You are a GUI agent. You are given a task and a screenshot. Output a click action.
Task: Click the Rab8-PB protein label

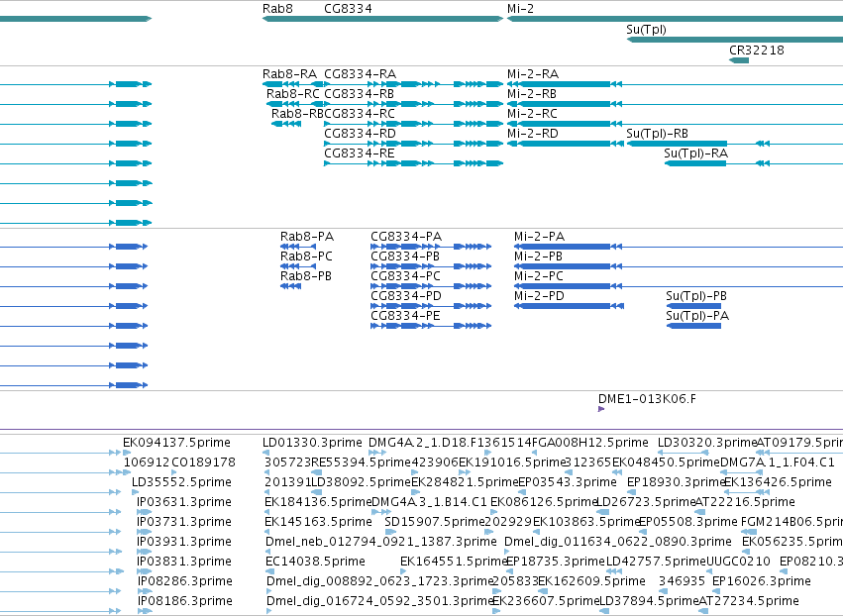pos(306,276)
